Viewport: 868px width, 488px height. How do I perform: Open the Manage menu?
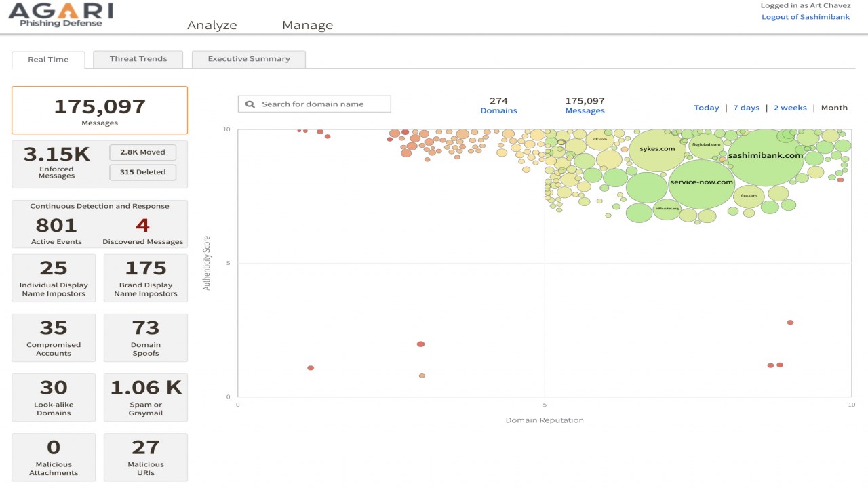click(307, 25)
